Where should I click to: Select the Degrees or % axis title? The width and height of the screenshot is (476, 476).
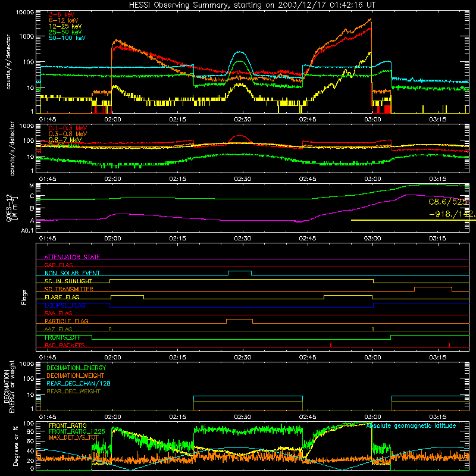click(x=16, y=446)
